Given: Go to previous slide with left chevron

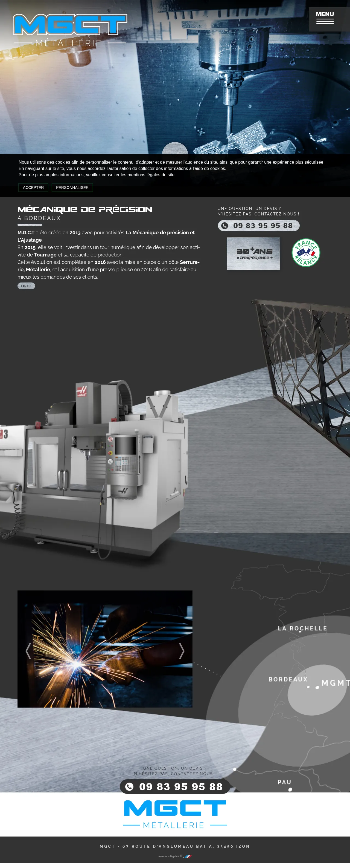Looking at the screenshot, I should (x=28, y=651).
